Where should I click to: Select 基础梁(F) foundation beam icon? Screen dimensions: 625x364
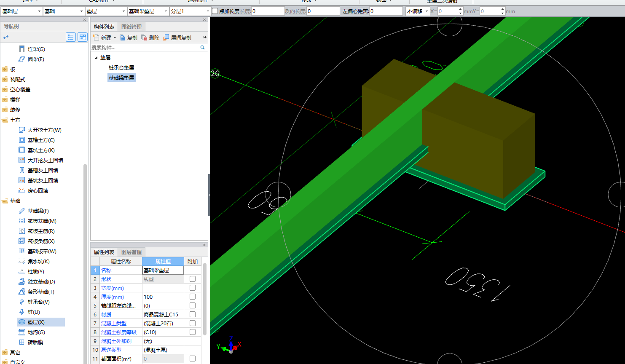coord(22,211)
